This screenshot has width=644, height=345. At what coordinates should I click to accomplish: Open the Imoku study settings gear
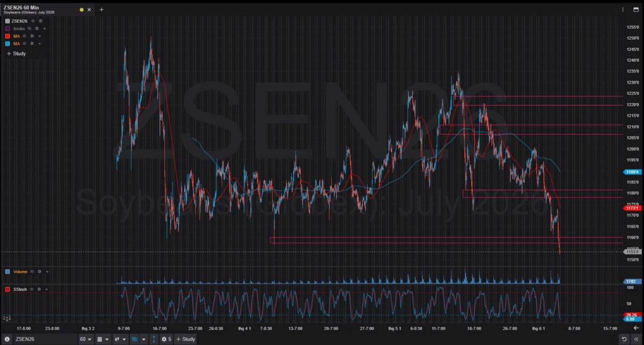click(37, 28)
